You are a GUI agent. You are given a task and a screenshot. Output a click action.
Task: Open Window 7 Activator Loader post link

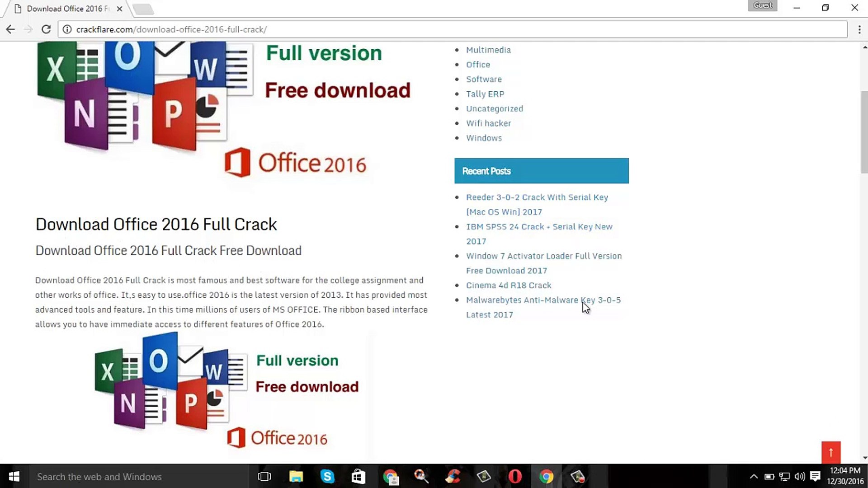[x=544, y=263]
